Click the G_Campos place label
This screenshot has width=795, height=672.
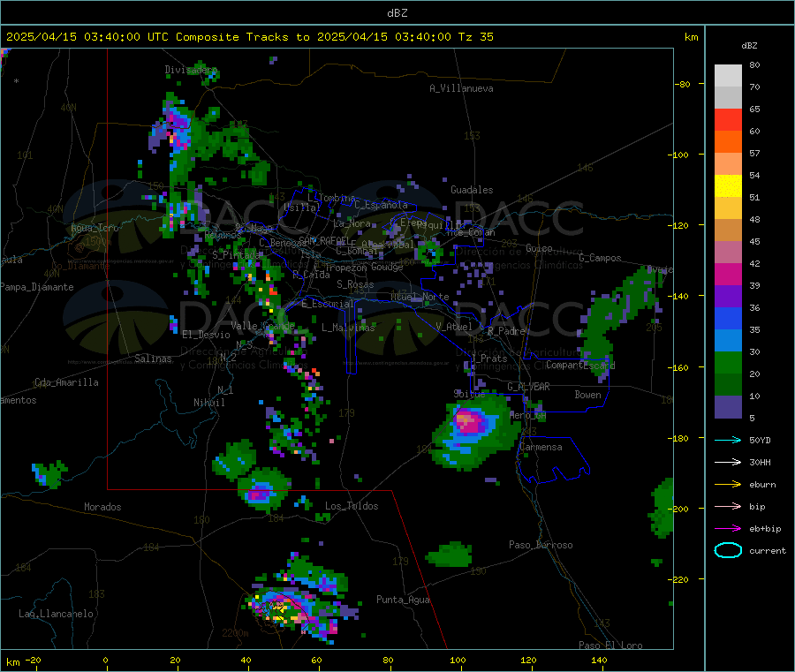(600, 258)
